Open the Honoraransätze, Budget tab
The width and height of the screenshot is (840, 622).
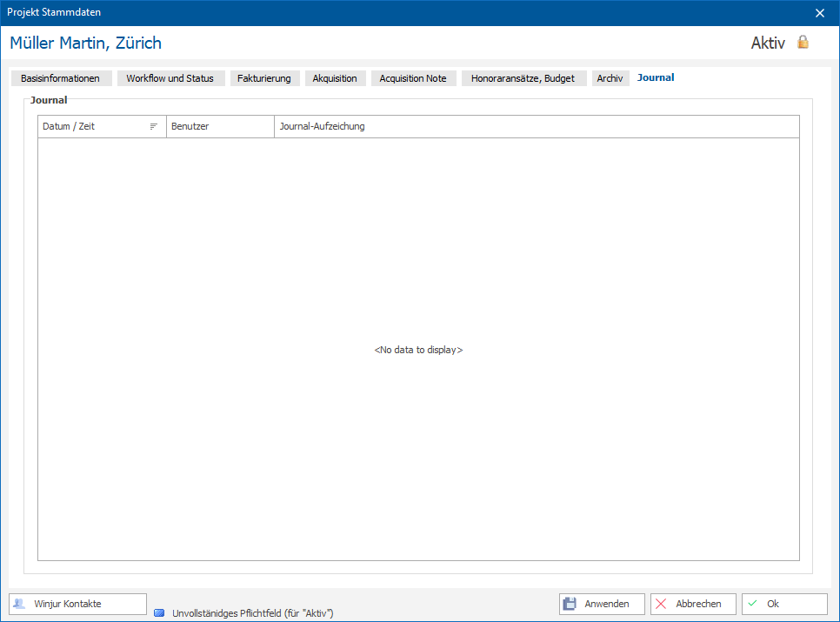click(x=523, y=78)
